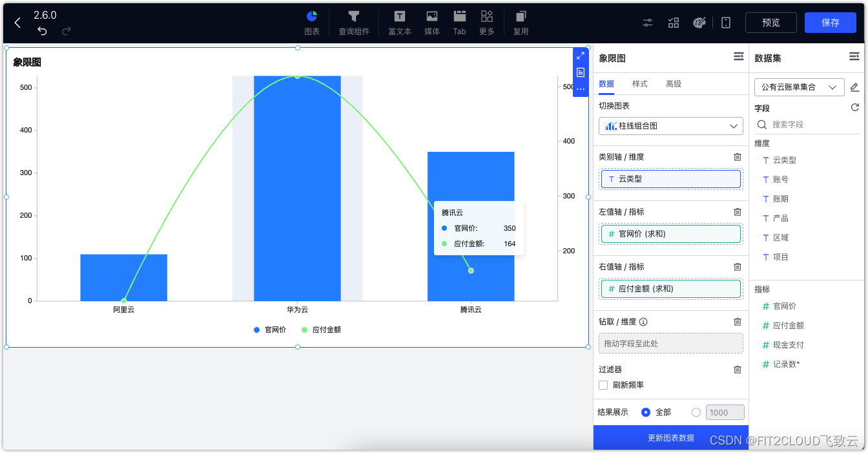
Task: Open the 柱线组合图 chart type dropdown
Action: point(671,126)
